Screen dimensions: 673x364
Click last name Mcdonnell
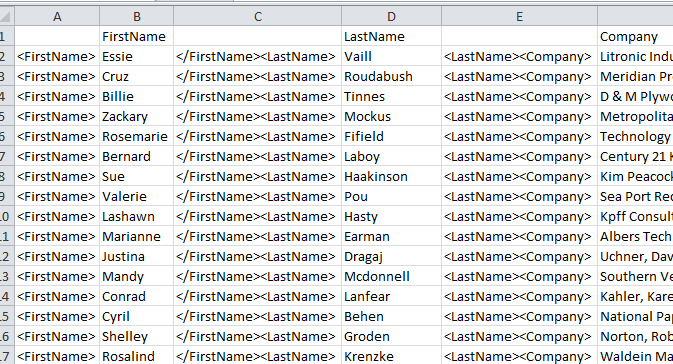(391, 276)
